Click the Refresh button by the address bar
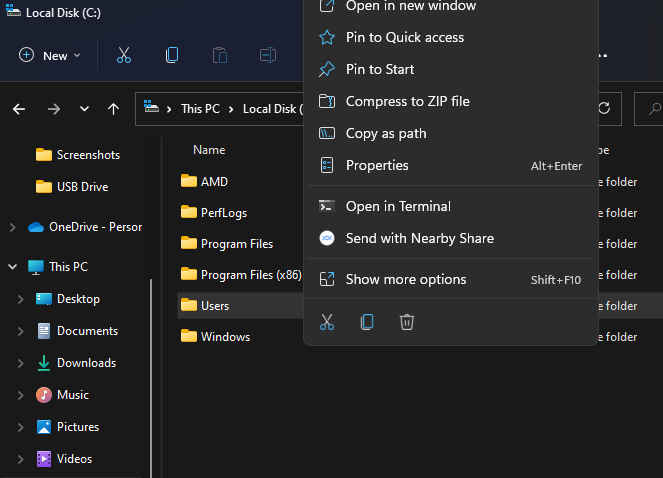 click(604, 109)
